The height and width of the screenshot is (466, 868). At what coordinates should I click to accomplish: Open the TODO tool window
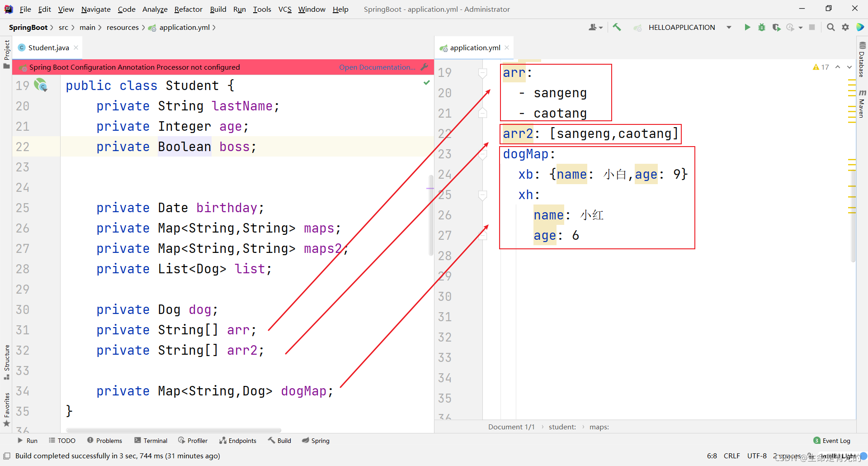62,441
